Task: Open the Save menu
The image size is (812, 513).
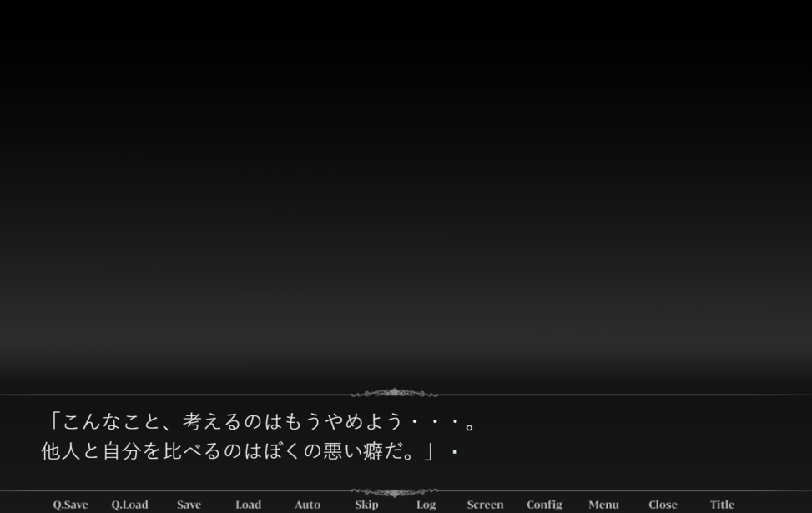Action: (189, 505)
